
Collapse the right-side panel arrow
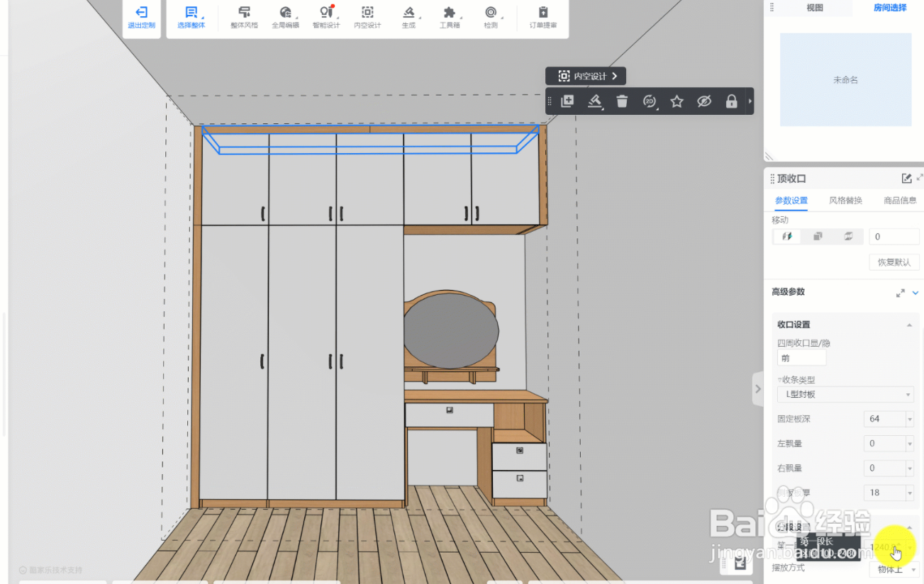click(757, 388)
